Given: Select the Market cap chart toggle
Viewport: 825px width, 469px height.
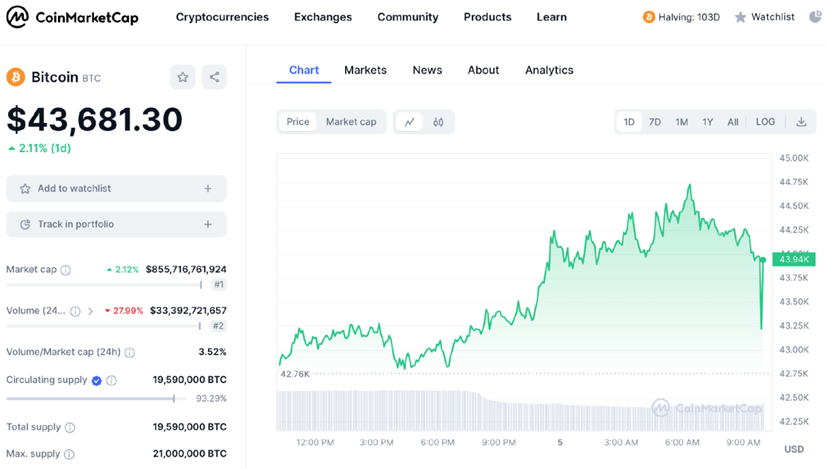Looking at the screenshot, I should (351, 122).
